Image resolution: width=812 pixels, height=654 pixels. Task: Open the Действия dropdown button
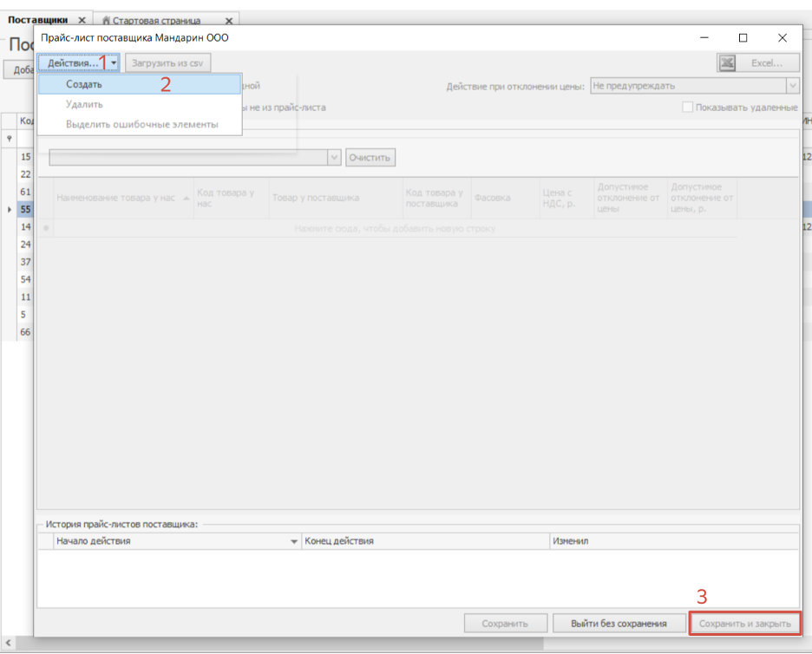[x=79, y=63]
